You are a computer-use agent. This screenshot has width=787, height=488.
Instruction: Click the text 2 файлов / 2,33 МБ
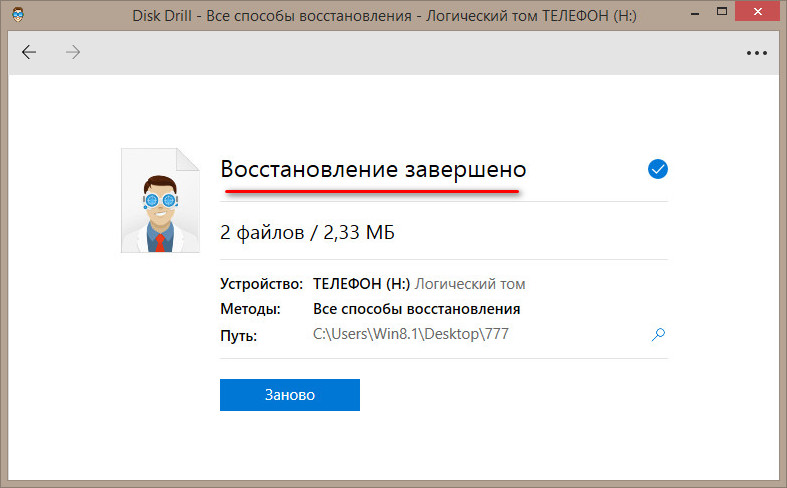point(307,232)
